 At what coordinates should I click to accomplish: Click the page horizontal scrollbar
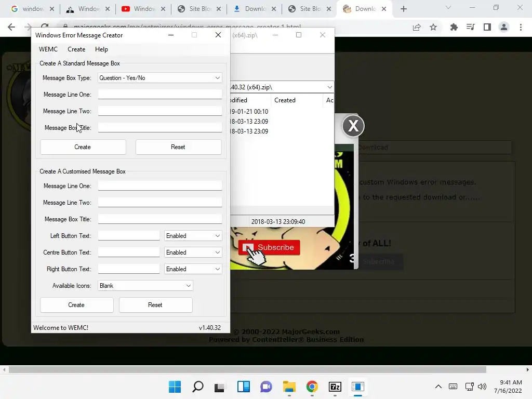(x=248, y=369)
